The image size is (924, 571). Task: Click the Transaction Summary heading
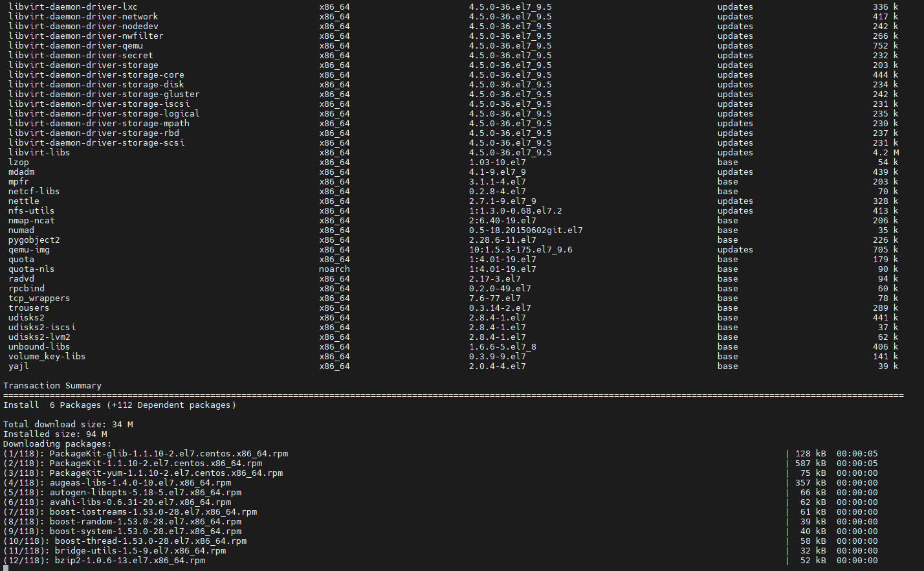pos(52,386)
